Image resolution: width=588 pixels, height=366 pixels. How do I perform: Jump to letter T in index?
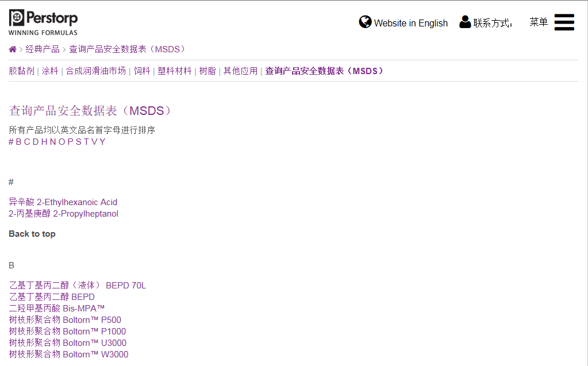tap(87, 142)
